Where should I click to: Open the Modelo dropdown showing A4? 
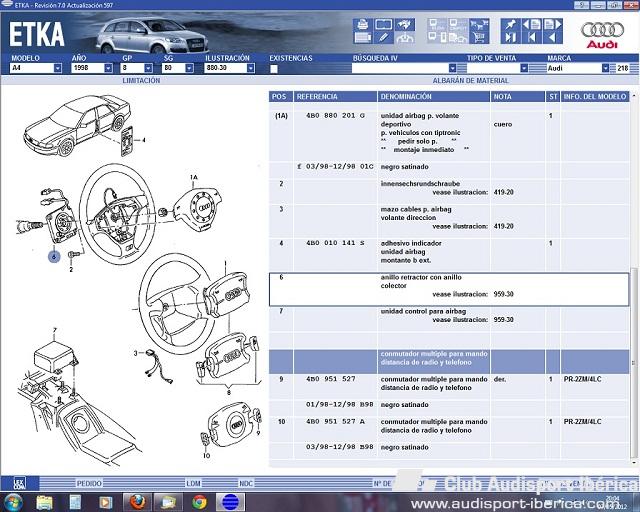pyautogui.click(x=58, y=68)
